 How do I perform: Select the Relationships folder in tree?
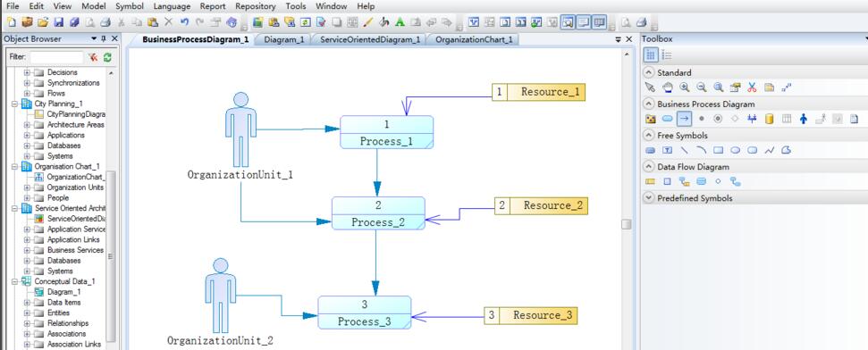(68, 323)
